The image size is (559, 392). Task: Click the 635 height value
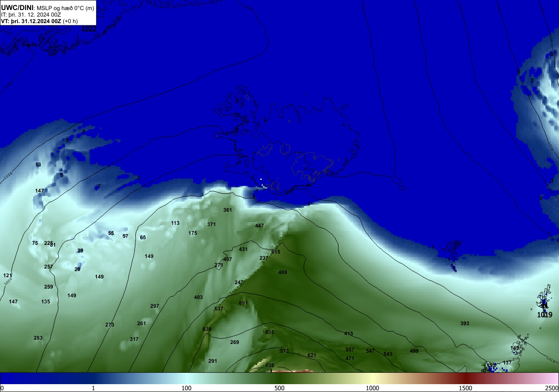pyautogui.click(x=269, y=332)
